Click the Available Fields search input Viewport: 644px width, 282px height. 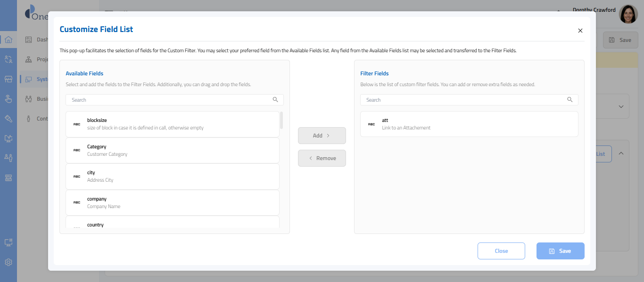pyautogui.click(x=170, y=100)
